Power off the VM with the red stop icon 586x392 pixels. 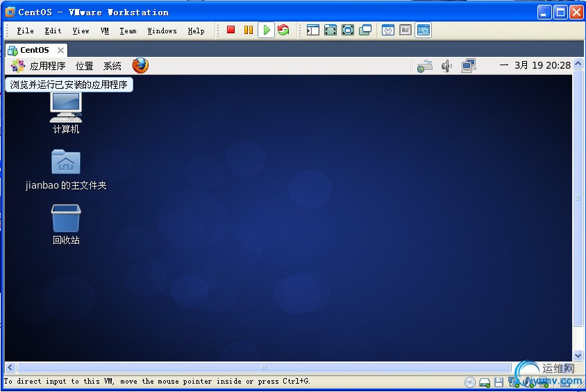(231, 30)
